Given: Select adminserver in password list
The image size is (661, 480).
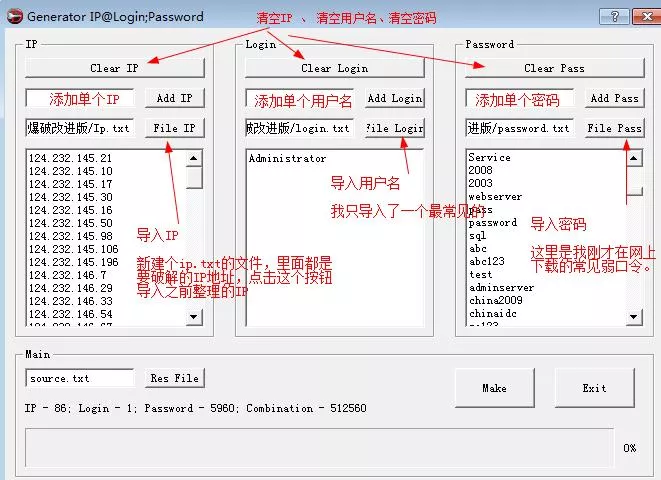Looking at the screenshot, I should pyautogui.click(x=501, y=288).
